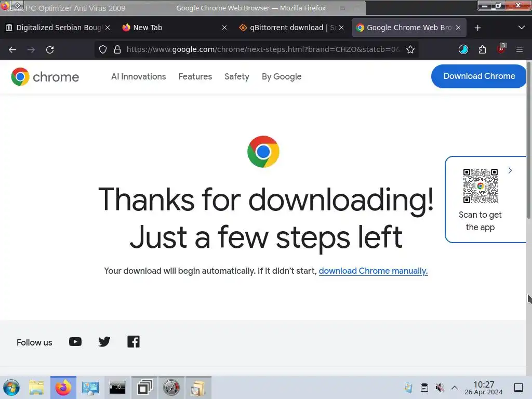Screen dimensions: 532x399
Task: Open the Features menu item
Action: (x=195, y=77)
